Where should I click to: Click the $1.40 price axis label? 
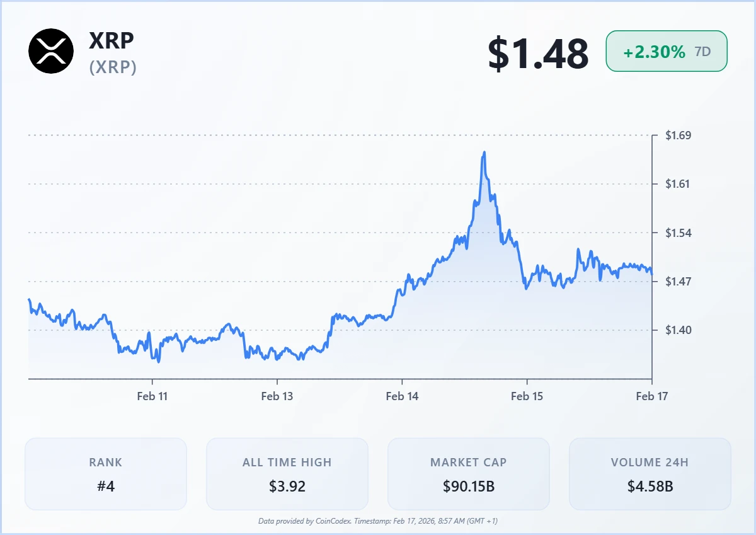[x=679, y=330]
